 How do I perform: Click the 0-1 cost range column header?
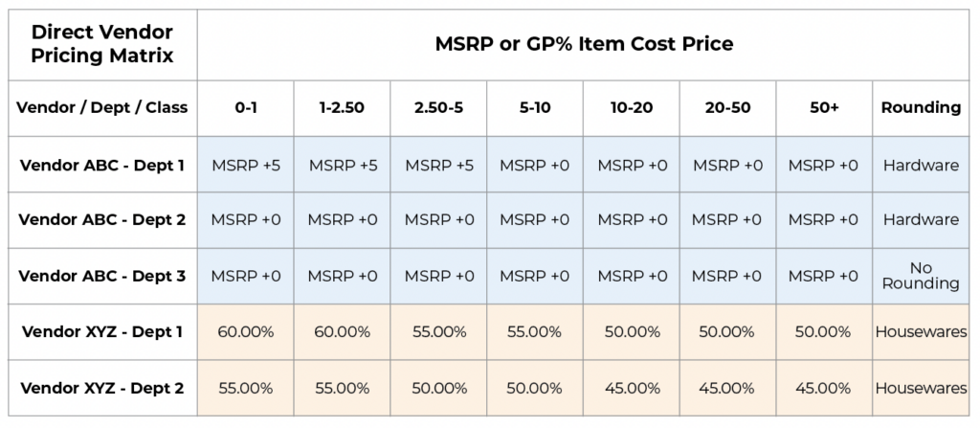click(246, 108)
